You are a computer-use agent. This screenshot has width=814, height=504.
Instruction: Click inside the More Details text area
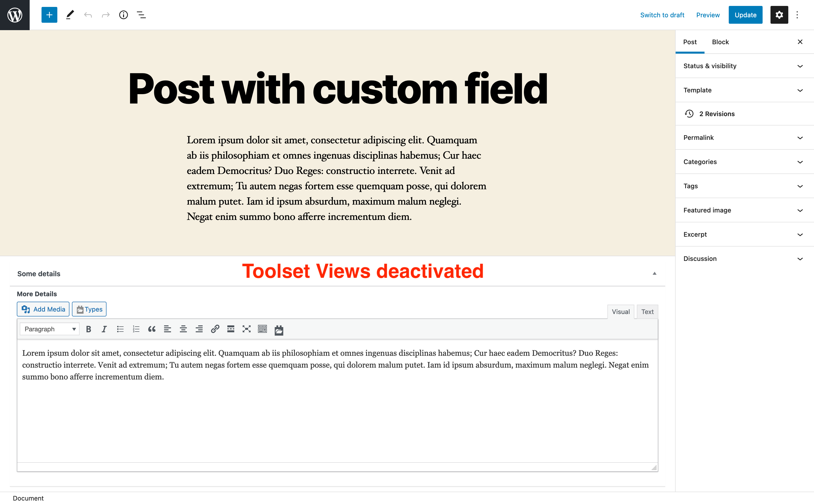click(x=337, y=401)
